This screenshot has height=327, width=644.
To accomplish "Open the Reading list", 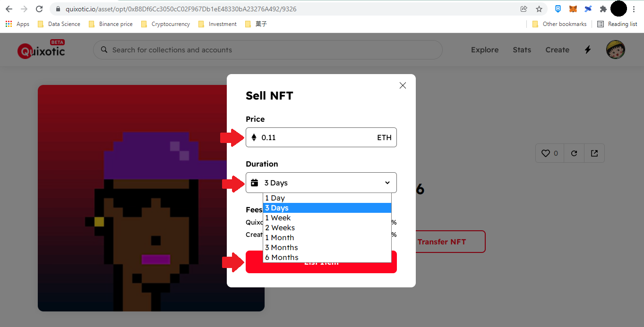I will click(618, 24).
